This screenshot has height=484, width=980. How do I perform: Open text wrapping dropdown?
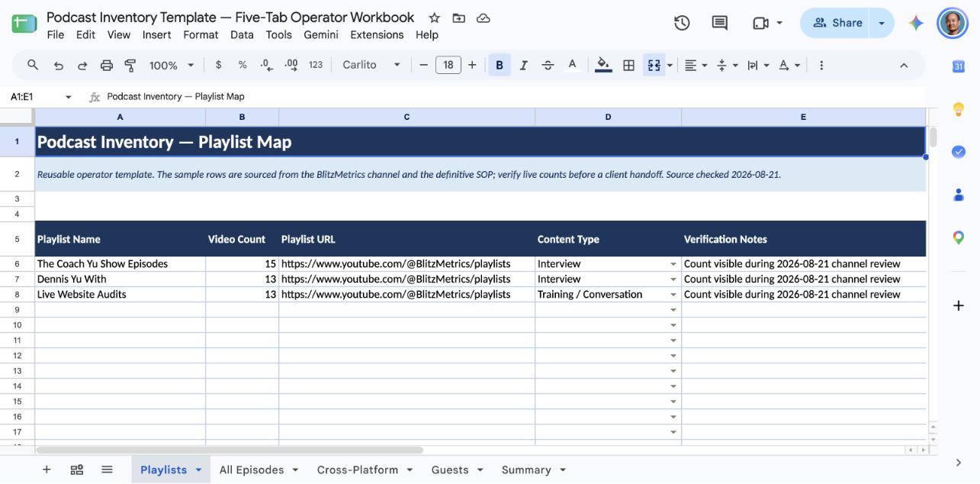pyautogui.click(x=757, y=66)
